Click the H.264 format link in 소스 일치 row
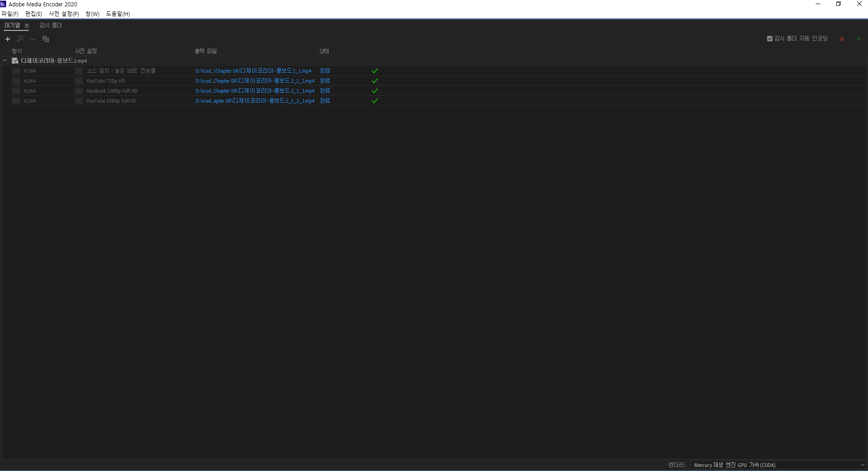This screenshot has height=471, width=868. tap(30, 71)
